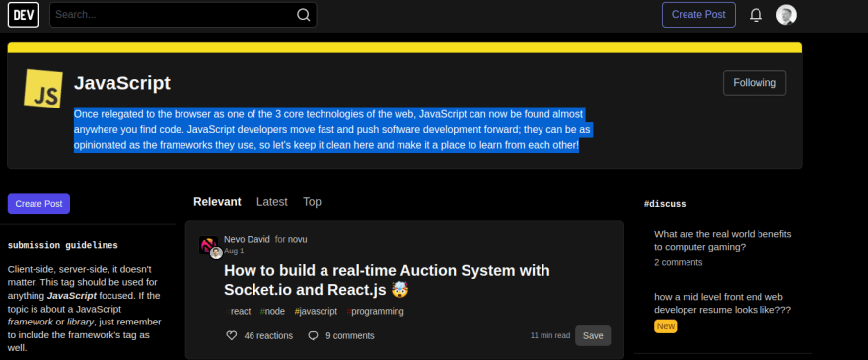Click Create Post in the top bar
This screenshot has width=868, height=360.
click(x=698, y=15)
